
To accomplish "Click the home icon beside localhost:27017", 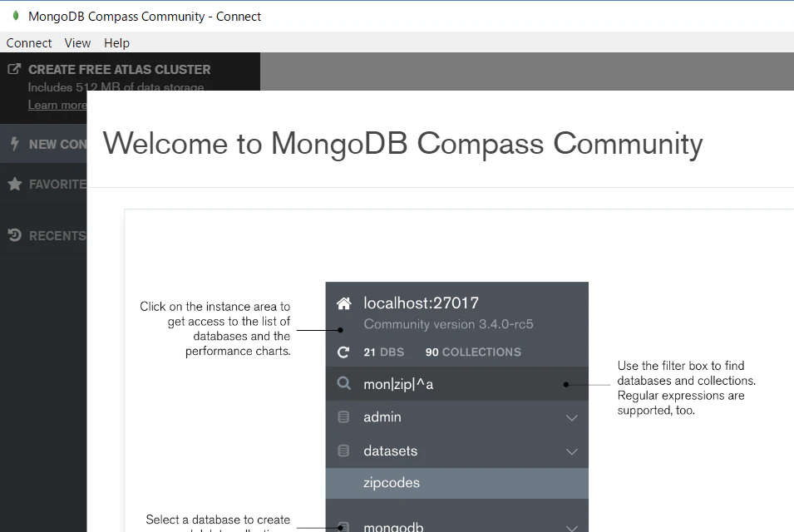I will pos(344,303).
